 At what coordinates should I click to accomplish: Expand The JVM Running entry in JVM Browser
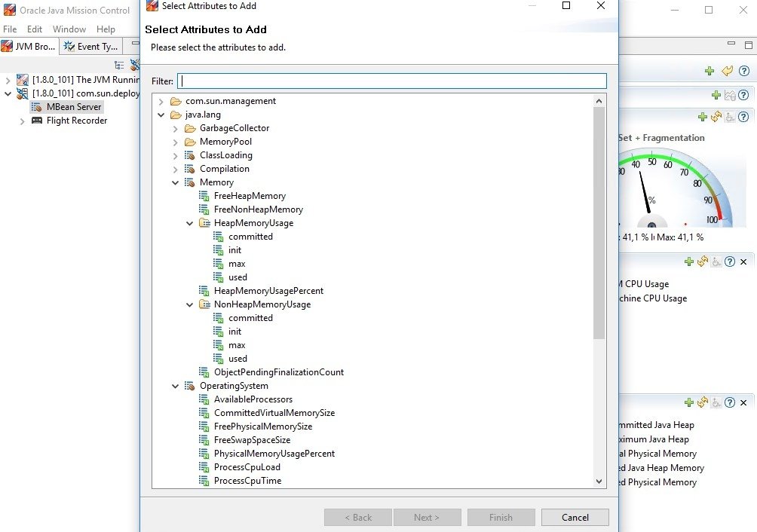[x=8, y=80]
